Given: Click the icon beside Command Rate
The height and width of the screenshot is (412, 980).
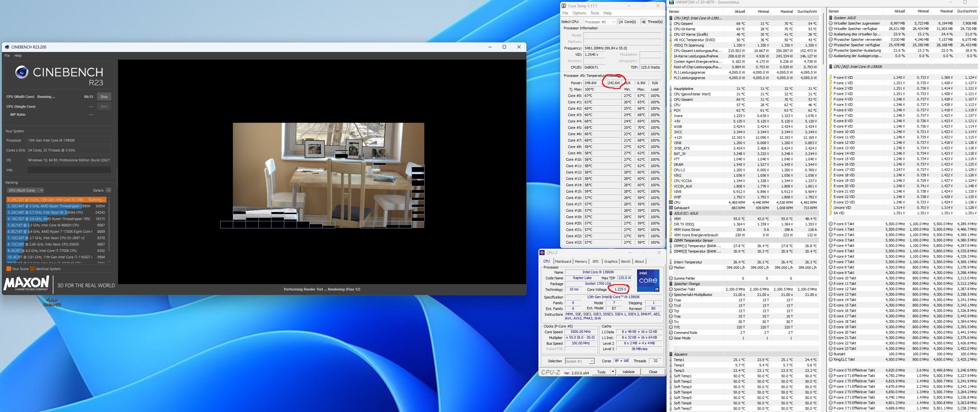Looking at the screenshot, I should (x=671, y=333).
